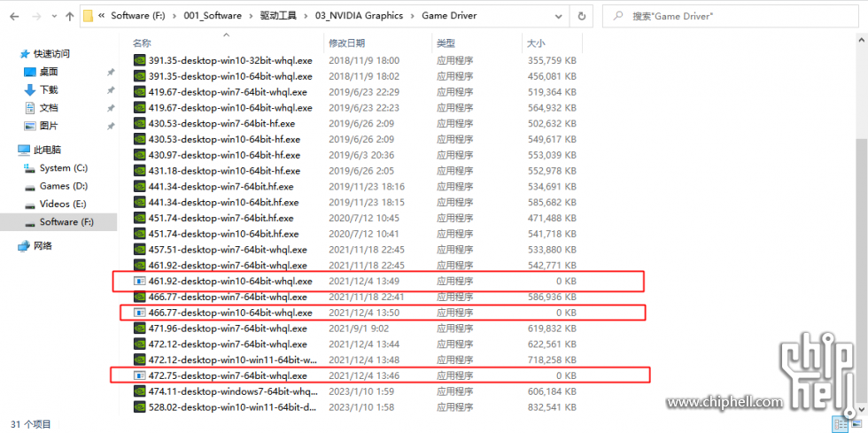The width and height of the screenshot is (868, 433).
Task: Go forward with the right arrow
Action: click(x=36, y=17)
